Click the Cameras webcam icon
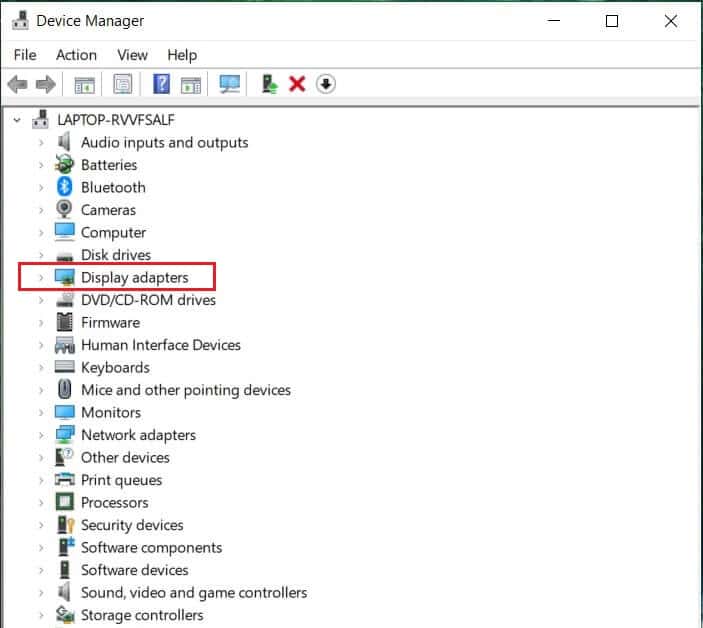 point(65,210)
